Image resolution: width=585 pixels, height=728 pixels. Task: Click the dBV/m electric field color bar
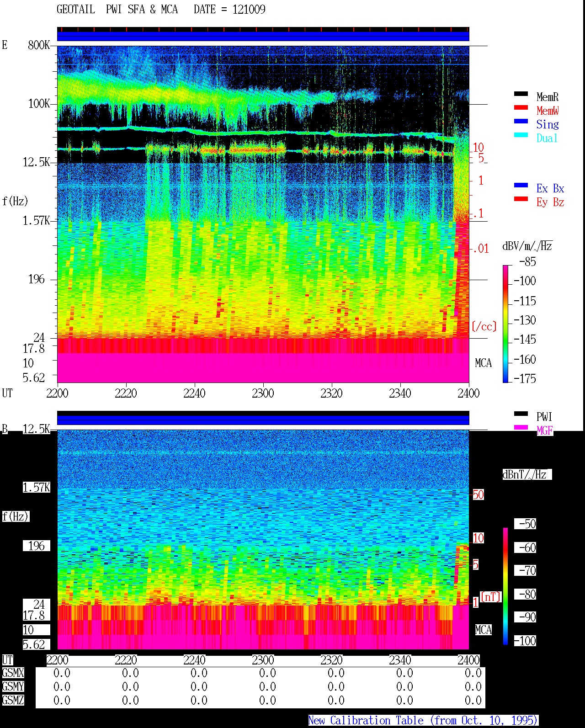coord(505,324)
